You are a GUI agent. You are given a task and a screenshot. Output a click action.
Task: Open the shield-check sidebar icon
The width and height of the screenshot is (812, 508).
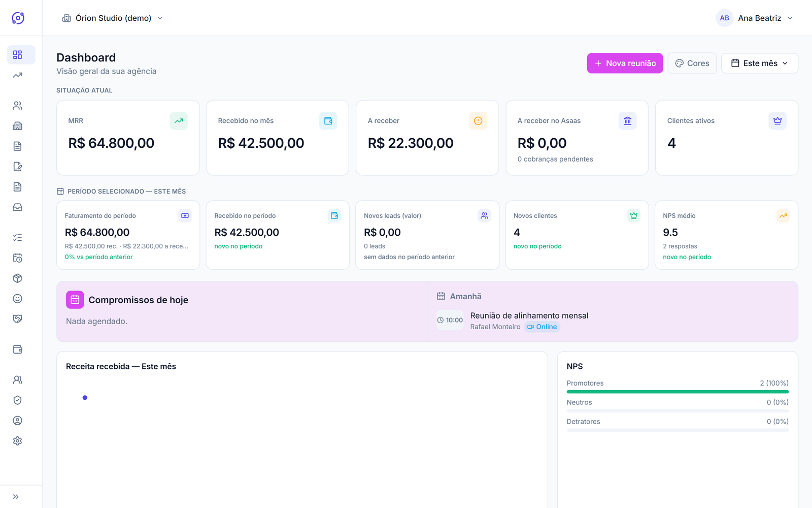click(18, 400)
